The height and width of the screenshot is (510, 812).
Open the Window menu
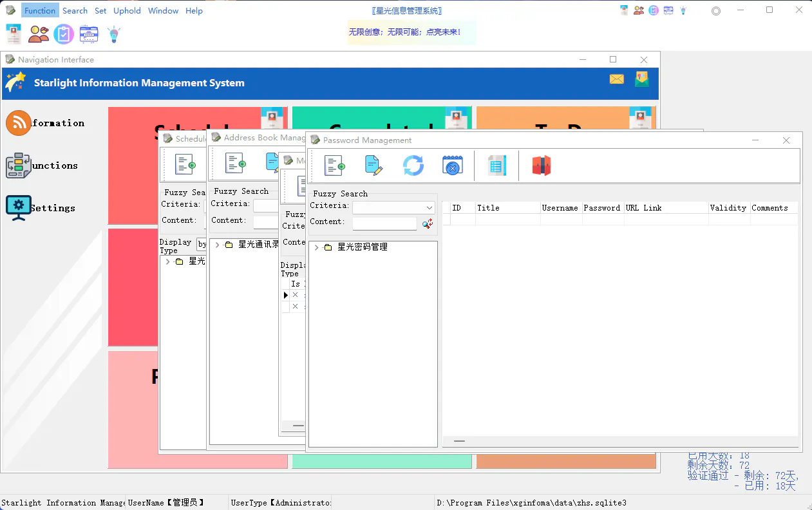(x=164, y=10)
